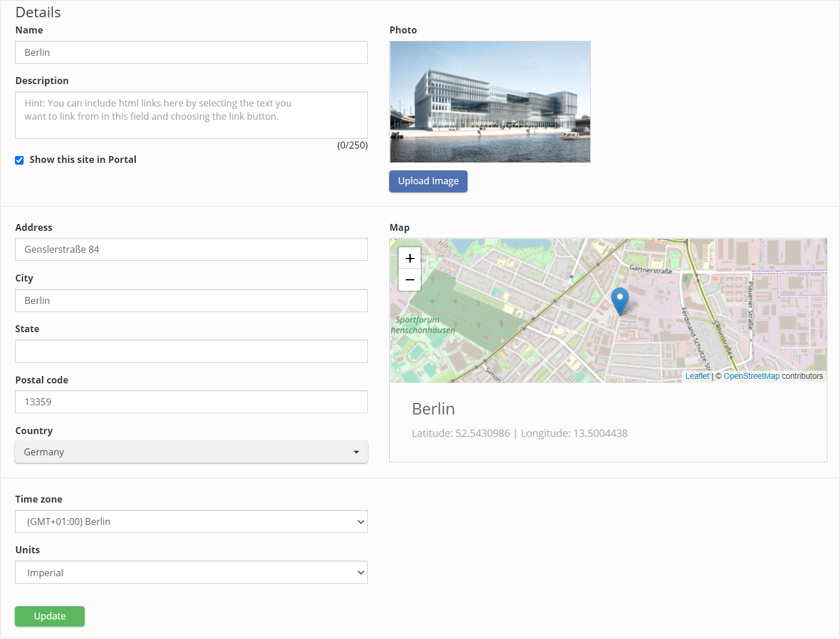
Task: Click the Name input field
Action: 191,52
